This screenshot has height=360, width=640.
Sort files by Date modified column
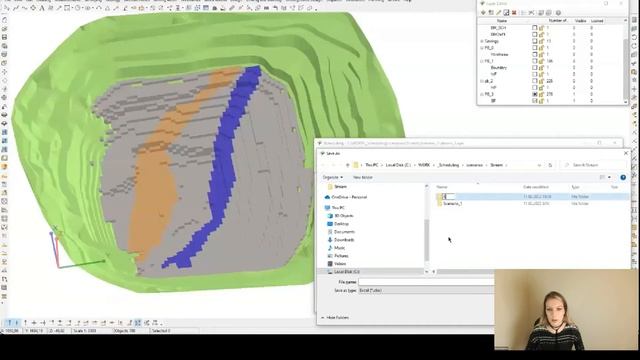coord(536,187)
